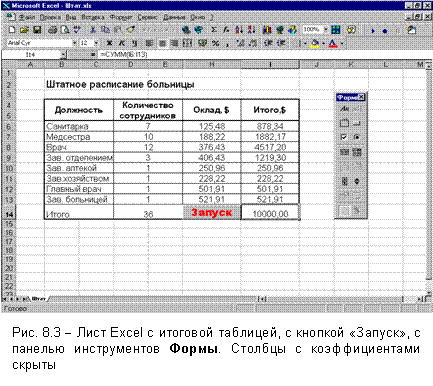The image size is (433, 386).
Task: Select the Button control in Формы toolbar
Action: point(357,123)
